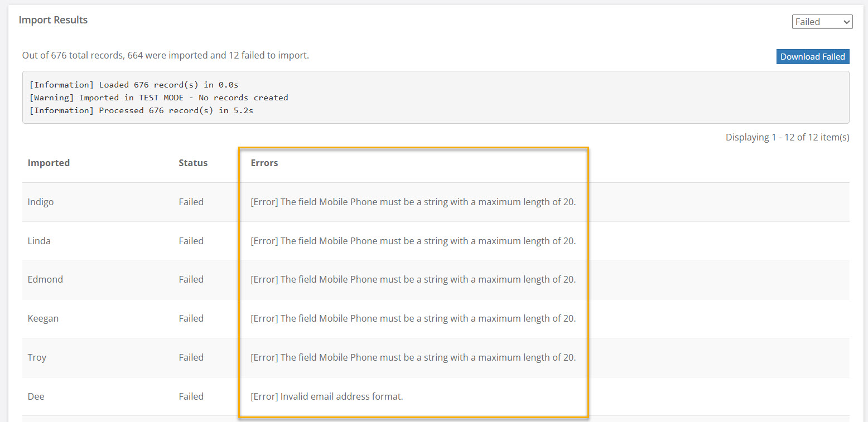
Task: Click the Import Results page title
Action: (x=53, y=20)
